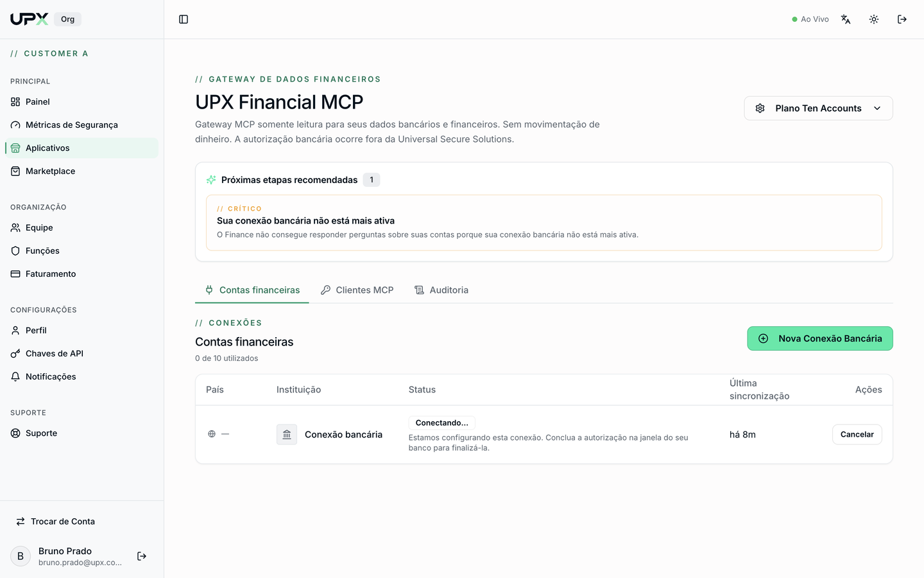
Task: Open the language translation switcher
Action: [846, 19]
